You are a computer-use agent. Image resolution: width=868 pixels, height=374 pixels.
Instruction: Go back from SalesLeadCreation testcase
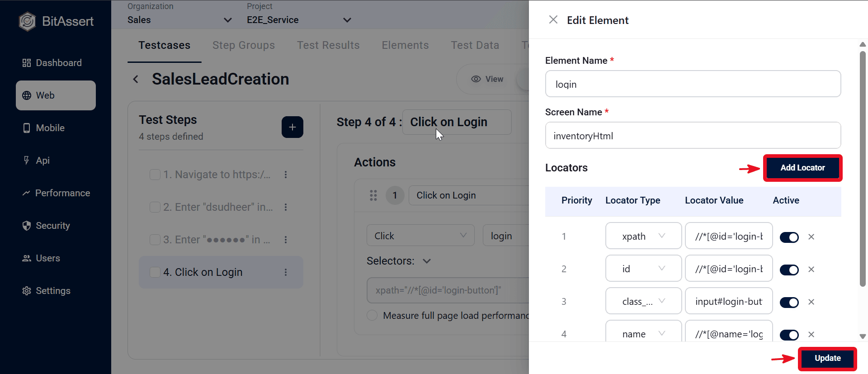[136, 79]
